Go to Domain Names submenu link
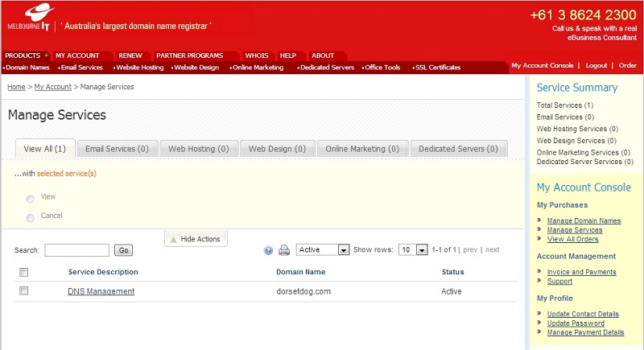Viewport: 644px width, 350px height. click(x=27, y=68)
